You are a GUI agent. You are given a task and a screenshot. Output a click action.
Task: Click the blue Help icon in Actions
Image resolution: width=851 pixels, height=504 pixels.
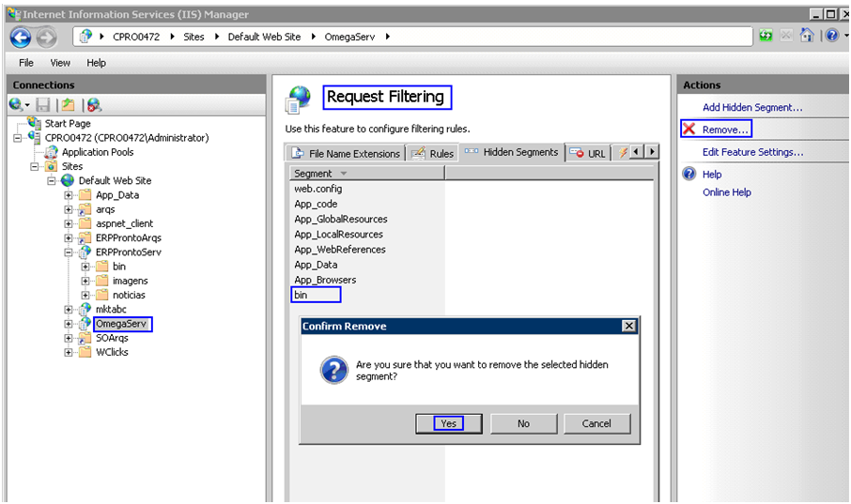(689, 174)
